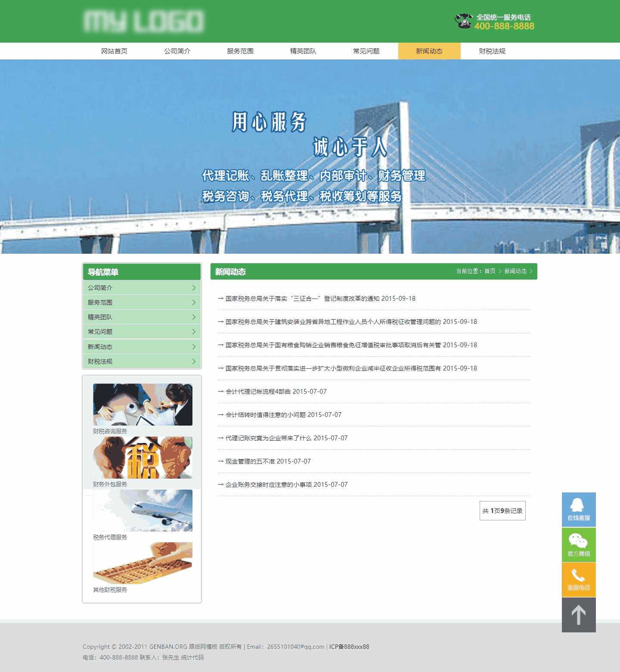Click the 官方微信 WeChat icon
The height and width of the screenshot is (672, 620).
[578, 544]
